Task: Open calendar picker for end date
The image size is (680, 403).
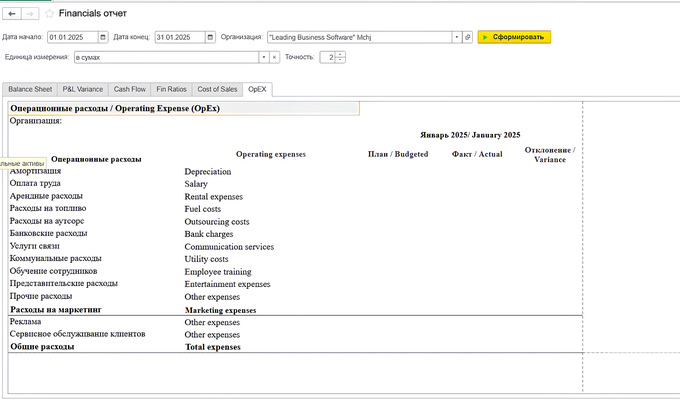Action: pos(211,37)
